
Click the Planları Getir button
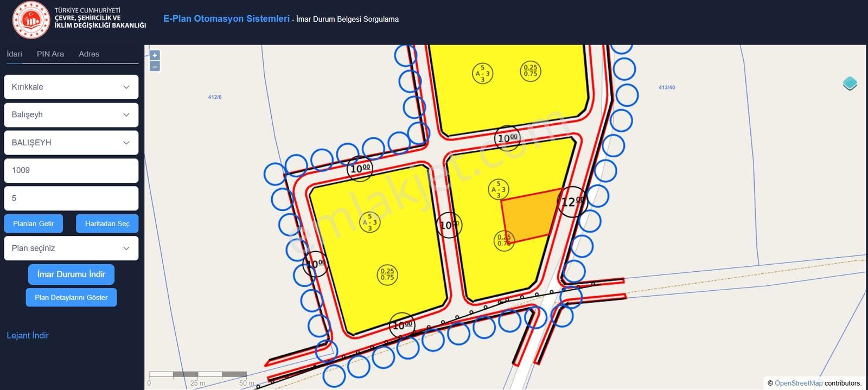[x=34, y=223]
